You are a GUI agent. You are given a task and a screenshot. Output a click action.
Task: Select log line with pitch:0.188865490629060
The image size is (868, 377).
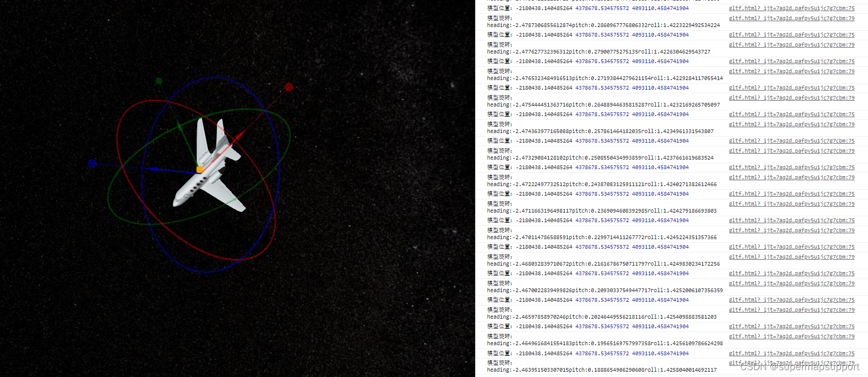coord(602,370)
